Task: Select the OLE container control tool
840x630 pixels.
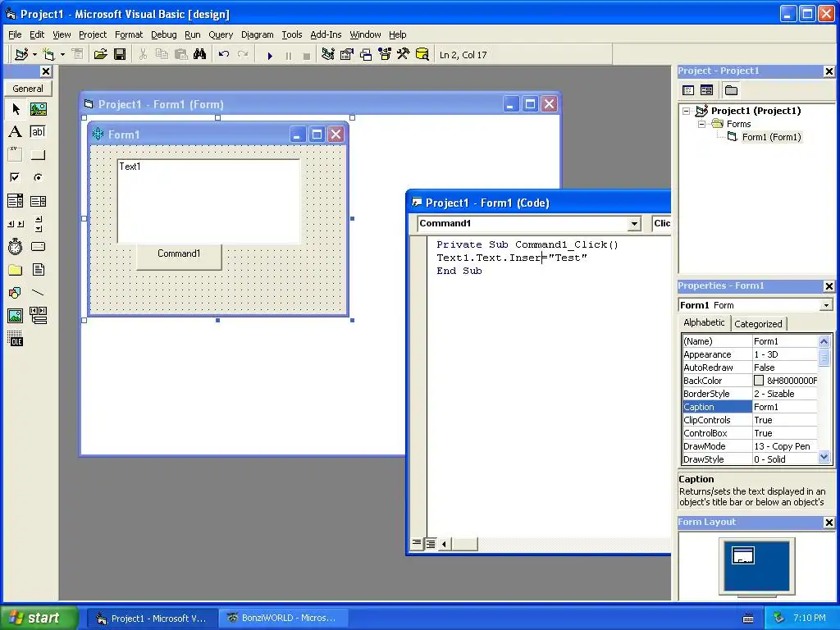Action: point(16,339)
